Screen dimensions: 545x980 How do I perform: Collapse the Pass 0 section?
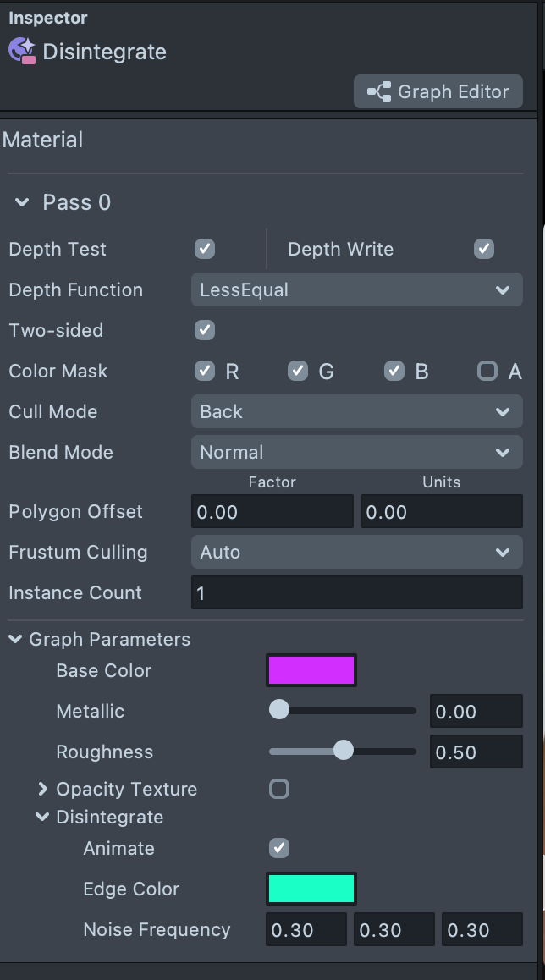20,202
